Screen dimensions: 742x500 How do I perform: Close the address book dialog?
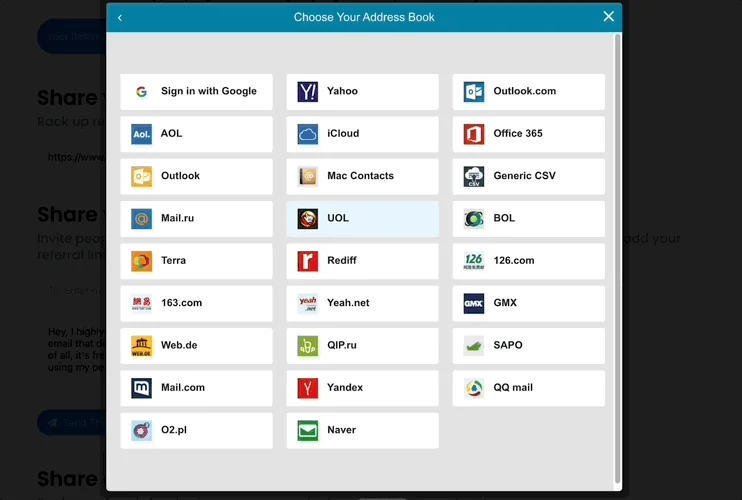point(609,17)
